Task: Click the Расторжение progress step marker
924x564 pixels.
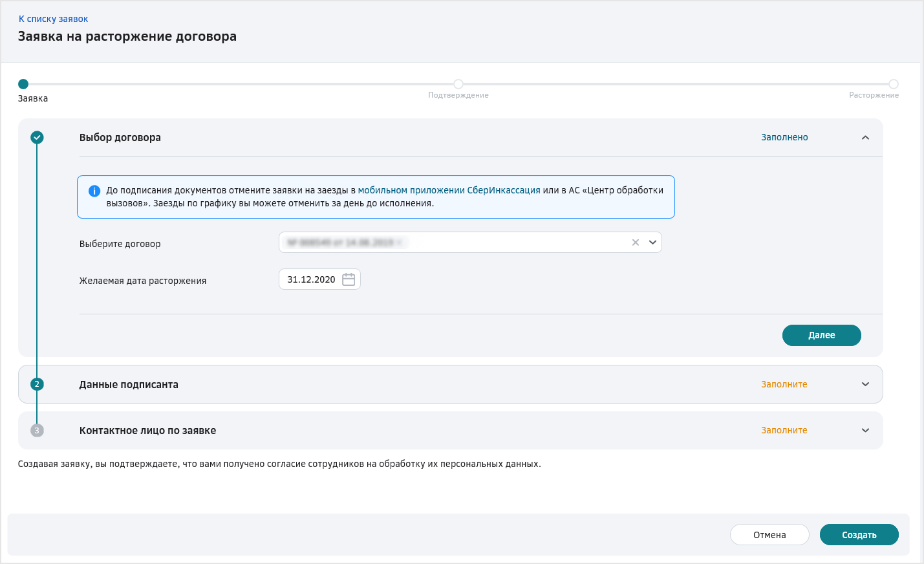Action: [894, 84]
